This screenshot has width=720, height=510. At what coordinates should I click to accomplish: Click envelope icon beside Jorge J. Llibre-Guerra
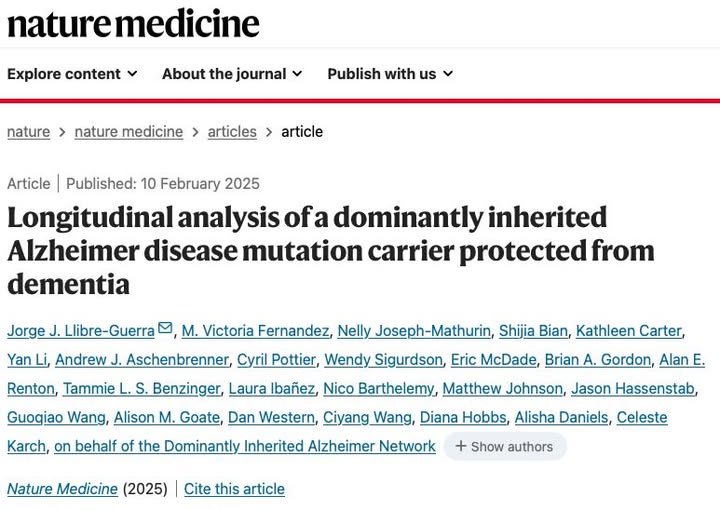[x=165, y=329]
